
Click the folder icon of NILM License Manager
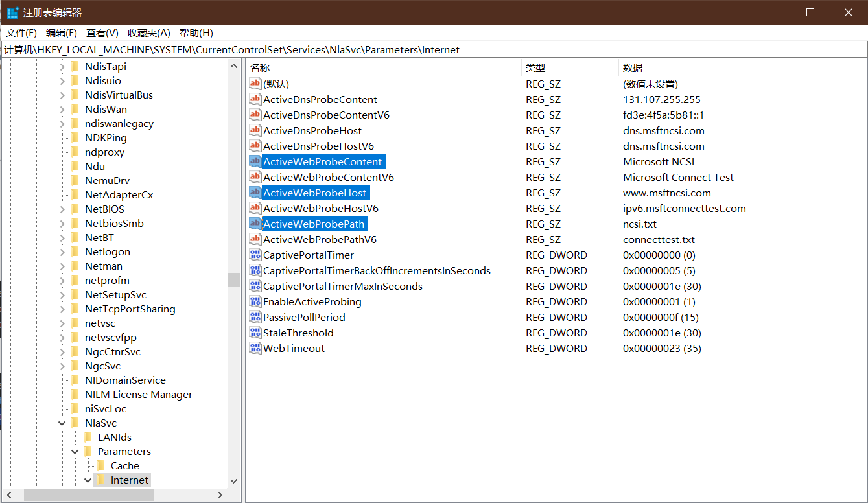click(75, 394)
